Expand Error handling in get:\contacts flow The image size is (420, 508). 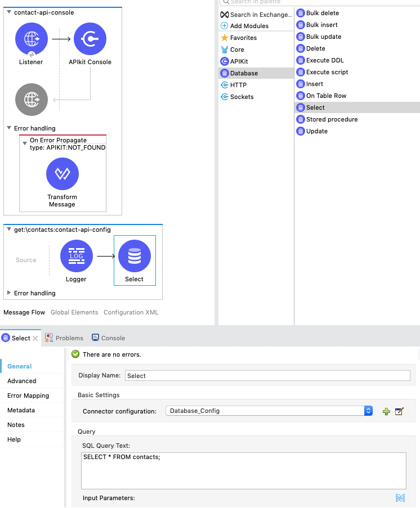pyautogui.click(x=9, y=293)
